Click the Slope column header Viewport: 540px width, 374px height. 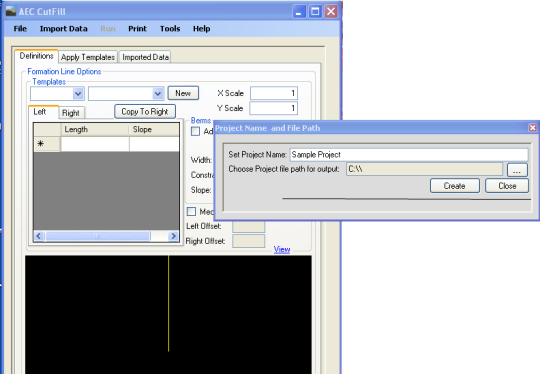coord(154,129)
